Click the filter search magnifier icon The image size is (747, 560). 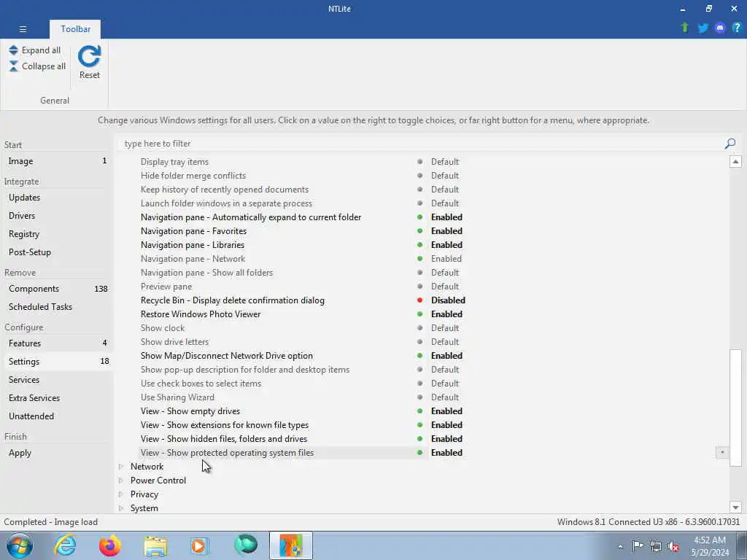[x=729, y=144]
